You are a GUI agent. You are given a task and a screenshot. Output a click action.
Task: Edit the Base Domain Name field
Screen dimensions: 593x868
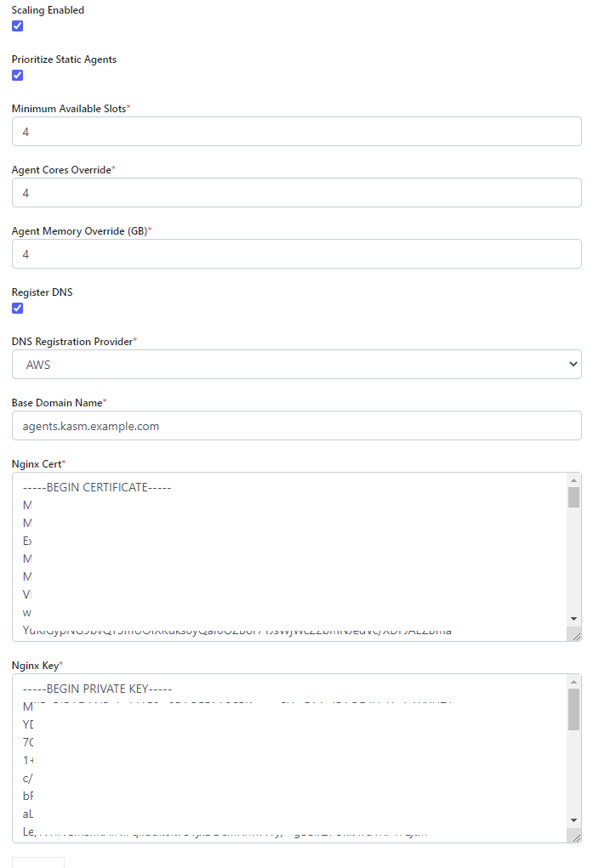(296, 426)
